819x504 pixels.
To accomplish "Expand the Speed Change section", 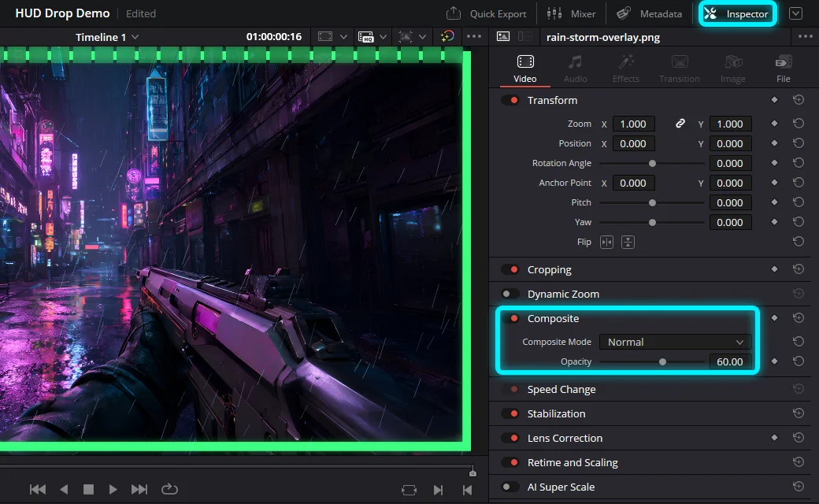I will coord(561,390).
